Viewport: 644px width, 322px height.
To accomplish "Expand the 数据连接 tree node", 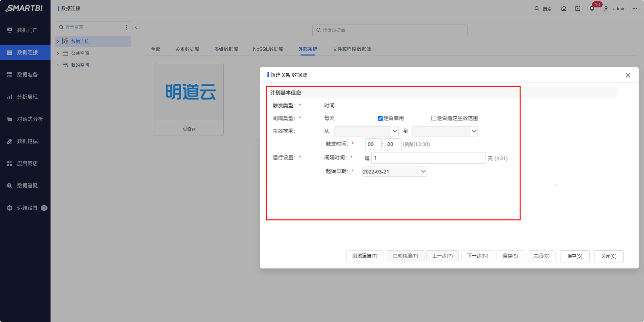I will 58,42.
